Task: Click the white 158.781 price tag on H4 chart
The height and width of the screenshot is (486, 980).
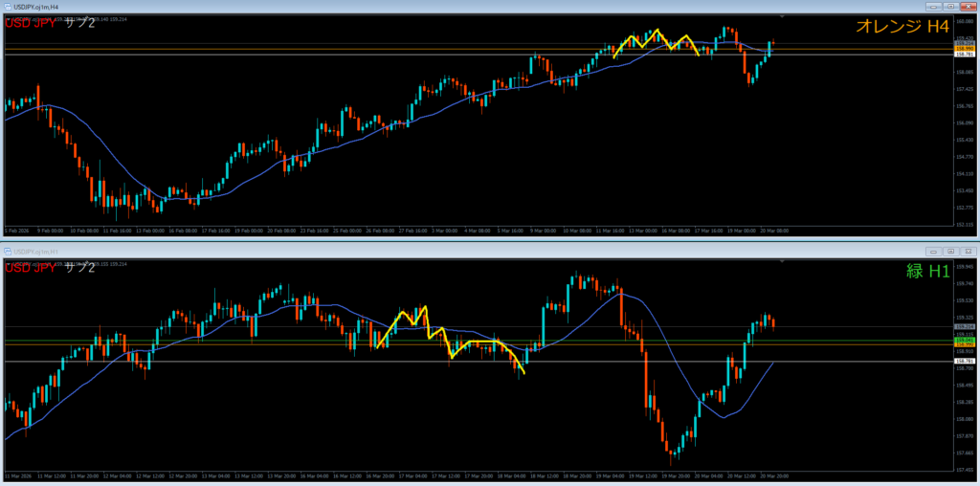Action: pos(964,55)
